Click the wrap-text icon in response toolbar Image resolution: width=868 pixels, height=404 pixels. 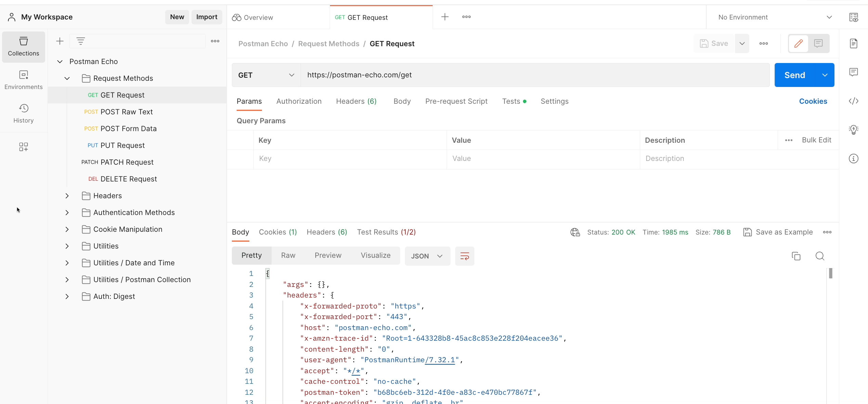click(x=465, y=255)
